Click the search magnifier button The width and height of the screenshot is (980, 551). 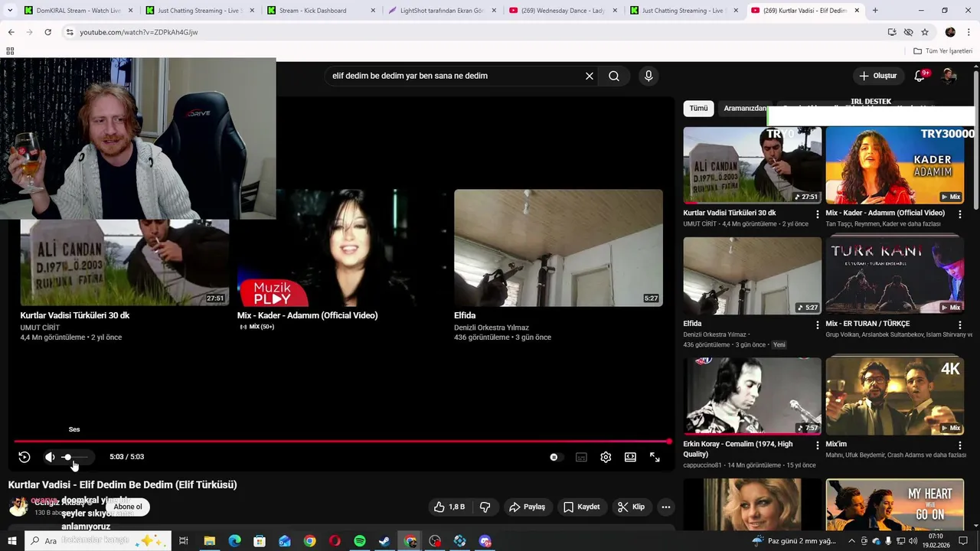click(x=614, y=76)
